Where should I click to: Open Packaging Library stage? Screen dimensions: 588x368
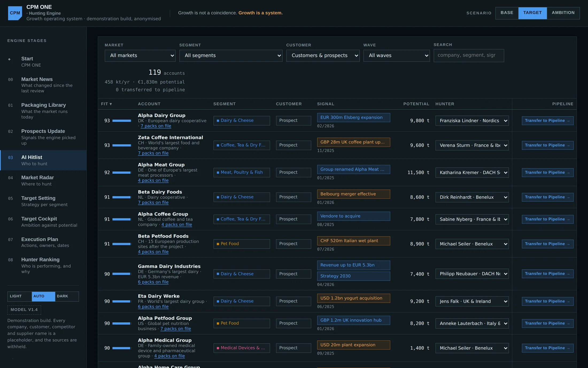pyautogui.click(x=43, y=111)
